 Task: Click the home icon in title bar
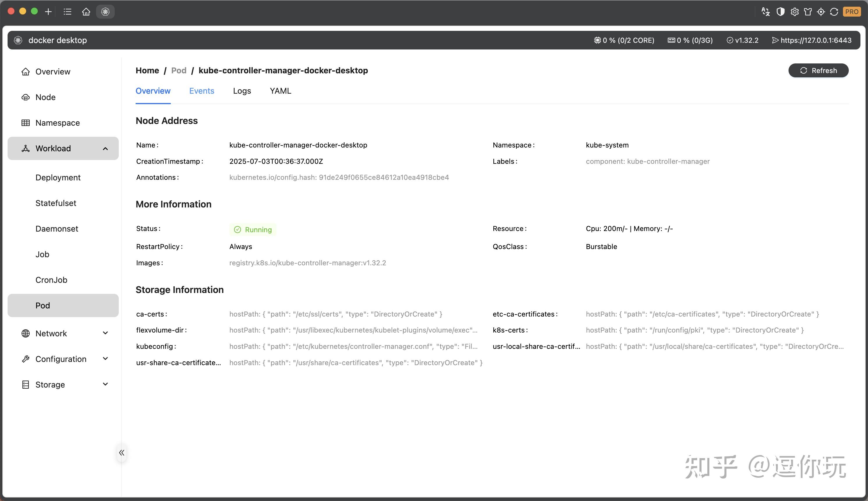86,12
